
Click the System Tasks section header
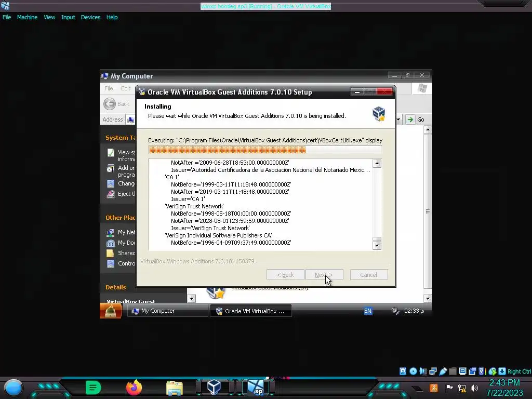point(121,138)
